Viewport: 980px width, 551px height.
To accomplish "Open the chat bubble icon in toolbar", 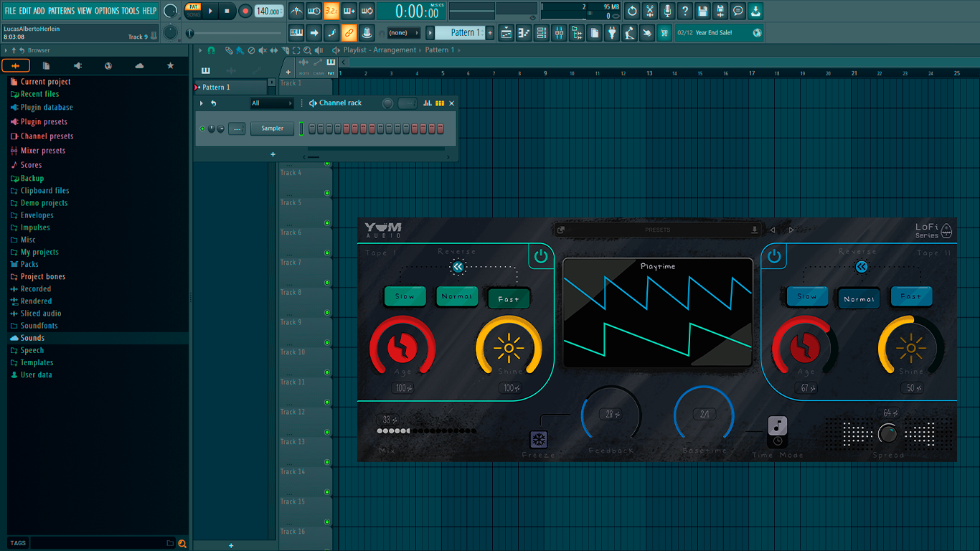I will click(738, 11).
